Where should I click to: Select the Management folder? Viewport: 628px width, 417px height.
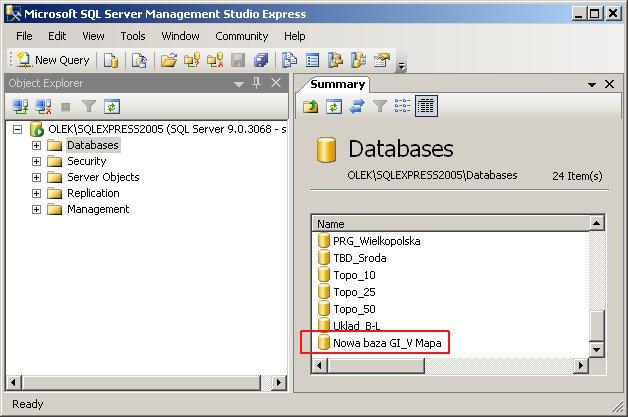98,209
